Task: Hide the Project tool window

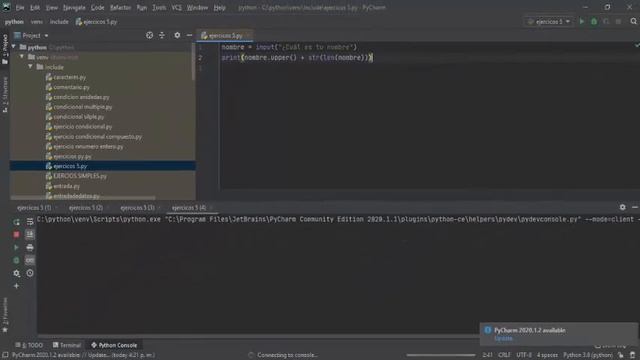Action: click(x=189, y=36)
